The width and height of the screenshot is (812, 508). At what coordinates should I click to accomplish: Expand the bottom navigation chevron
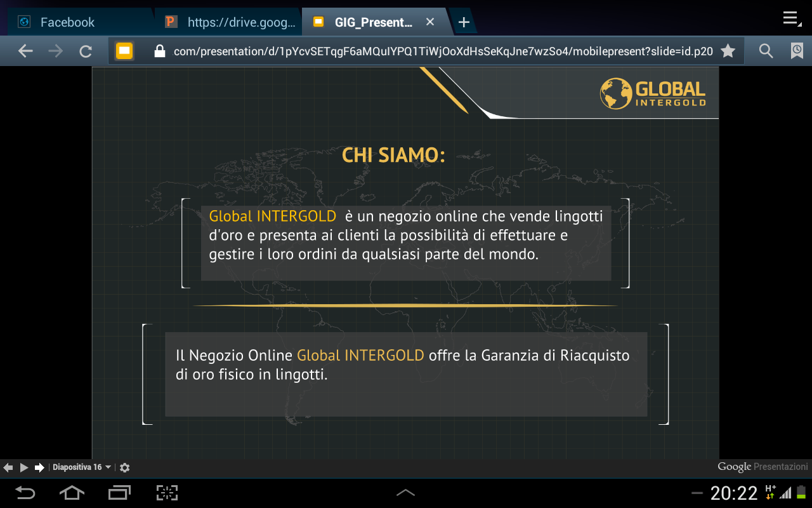pos(406,493)
